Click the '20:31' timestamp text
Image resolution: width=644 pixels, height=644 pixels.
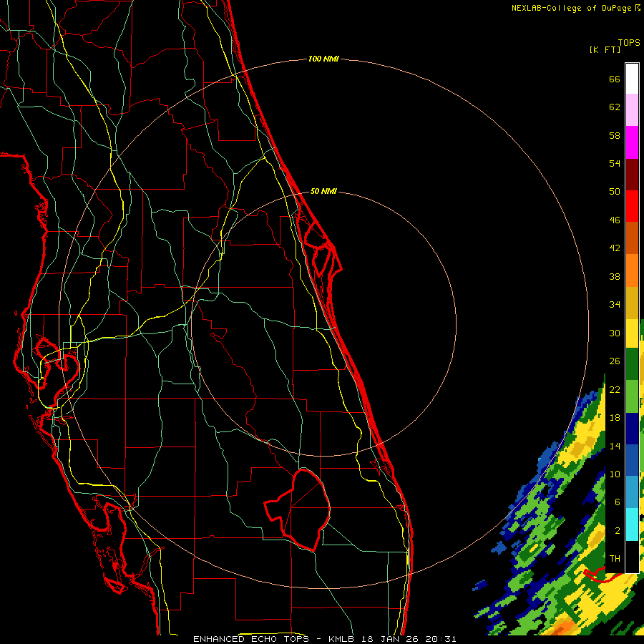tap(441, 639)
